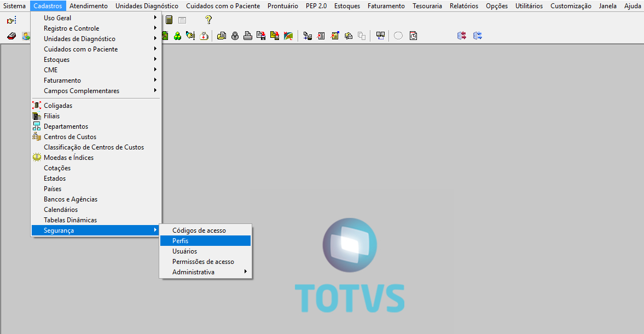Select Permissões de acesso entry
644x334 pixels.
[205, 262]
